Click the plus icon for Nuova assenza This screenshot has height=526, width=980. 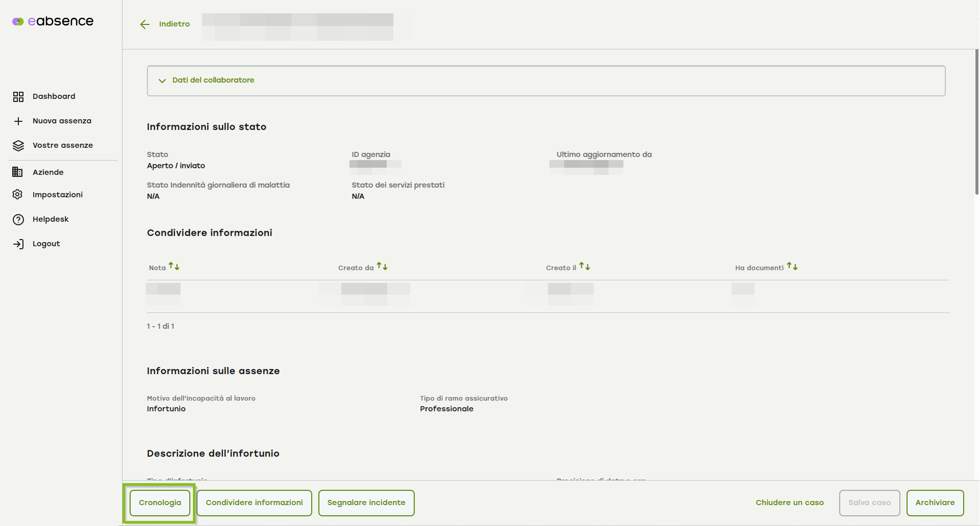(18, 121)
